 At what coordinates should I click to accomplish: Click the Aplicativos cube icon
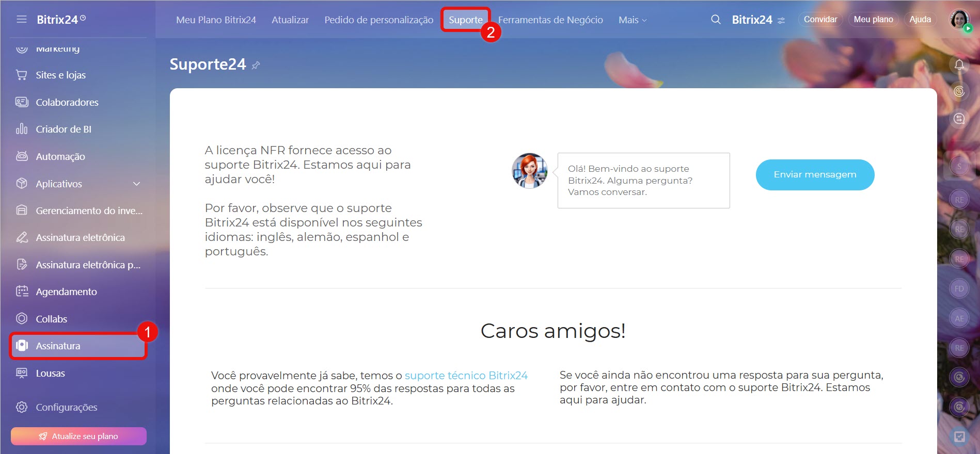pyautogui.click(x=22, y=183)
